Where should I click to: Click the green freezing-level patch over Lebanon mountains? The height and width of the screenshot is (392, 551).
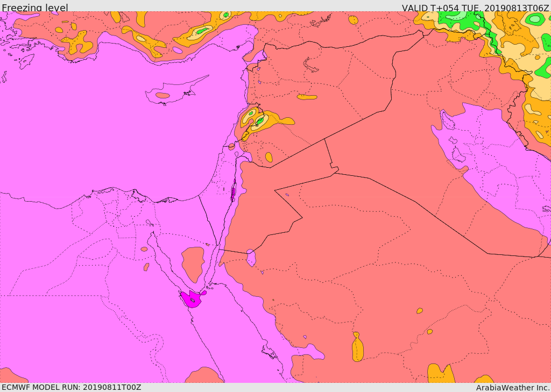(x=260, y=121)
